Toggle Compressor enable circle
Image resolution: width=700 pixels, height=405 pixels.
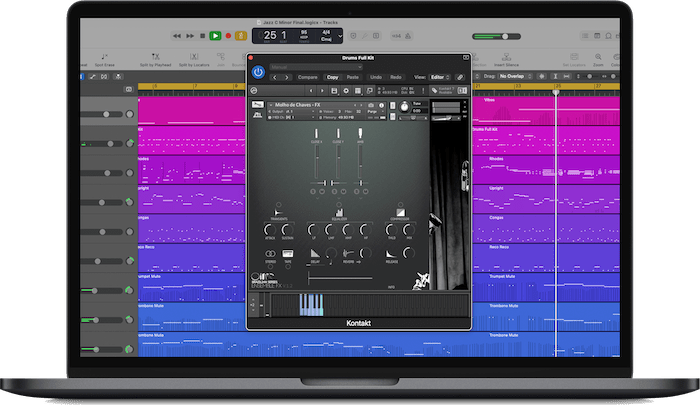(x=400, y=205)
